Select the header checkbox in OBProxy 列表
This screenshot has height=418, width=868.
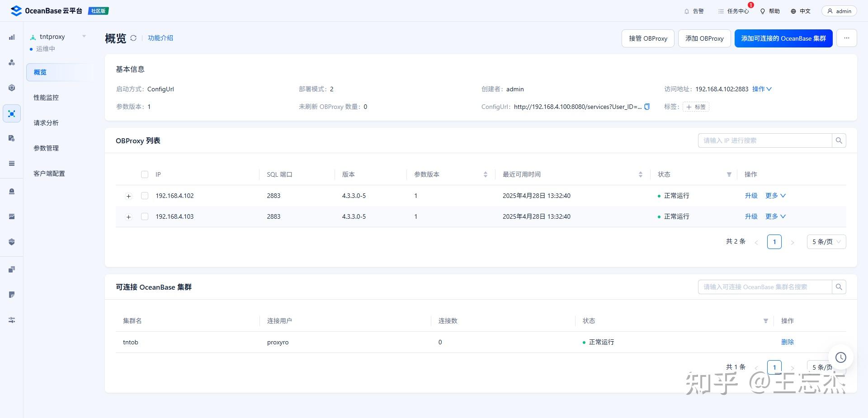coord(145,174)
